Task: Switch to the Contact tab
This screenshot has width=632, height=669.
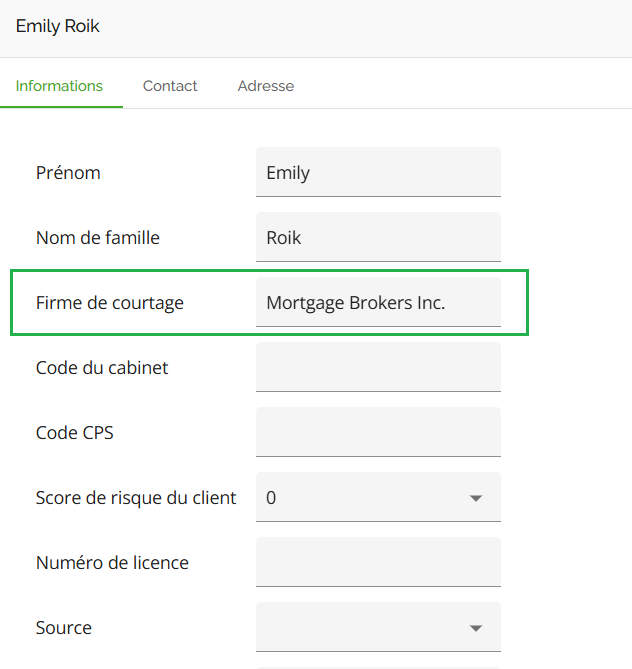Action: tap(170, 86)
